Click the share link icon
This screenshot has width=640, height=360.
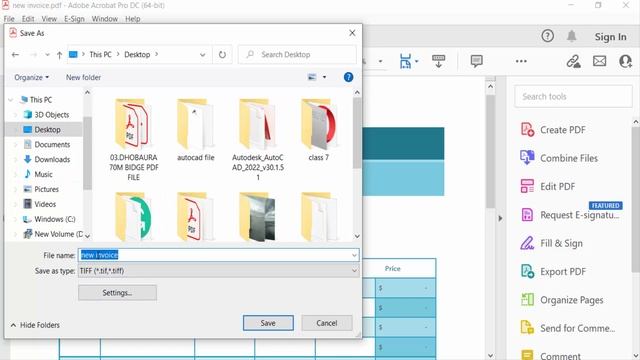(x=573, y=61)
